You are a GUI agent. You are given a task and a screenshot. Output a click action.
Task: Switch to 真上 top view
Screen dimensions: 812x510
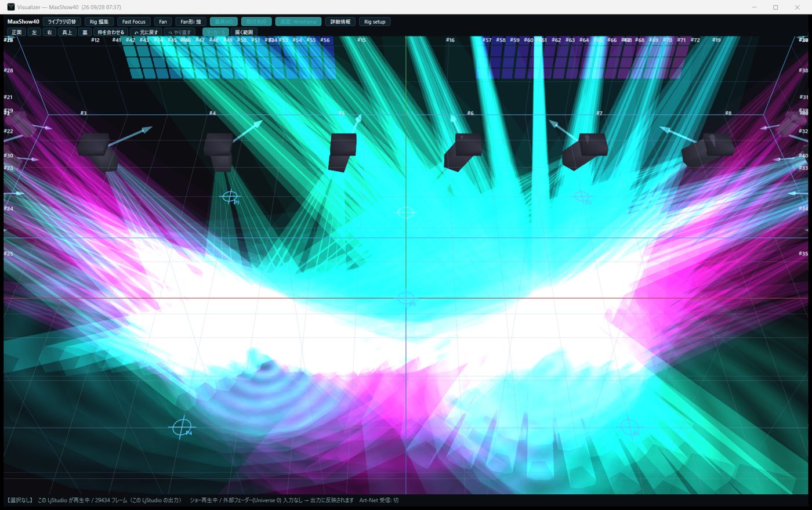click(67, 32)
